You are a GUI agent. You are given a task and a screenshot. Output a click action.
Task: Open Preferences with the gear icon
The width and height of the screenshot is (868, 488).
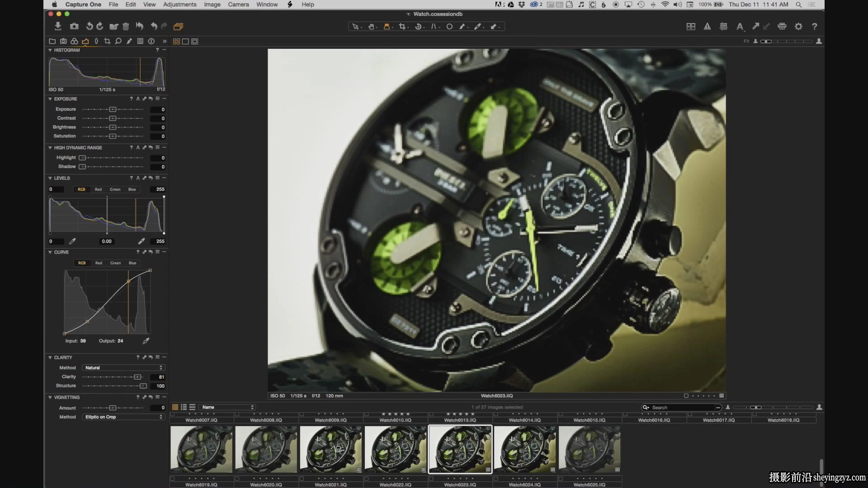798,27
